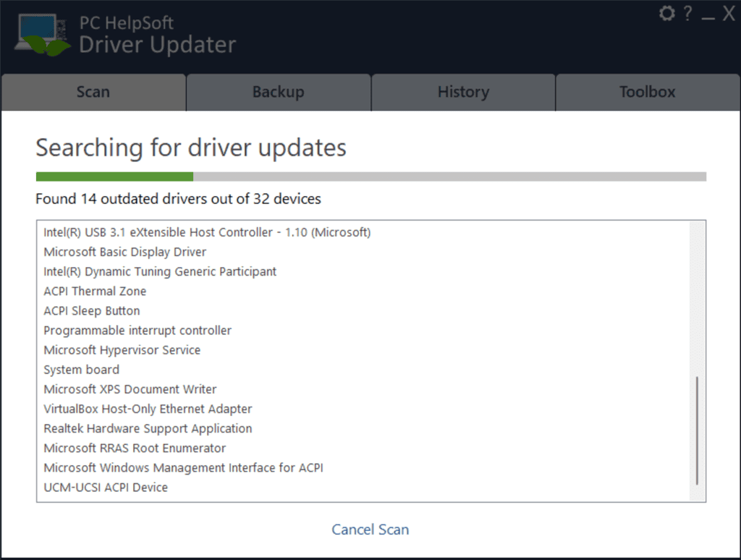Switch to the Scan tab
741x560 pixels.
(93, 92)
